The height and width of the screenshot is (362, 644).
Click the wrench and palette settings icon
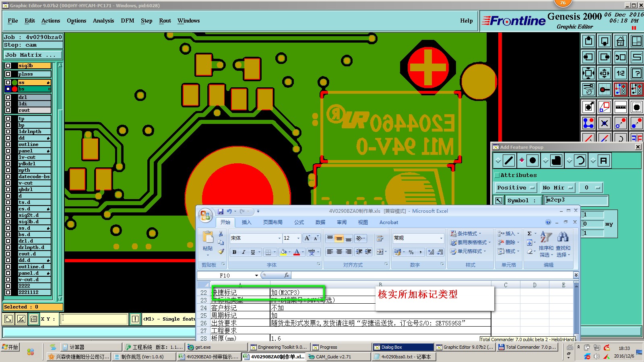click(588, 89)
